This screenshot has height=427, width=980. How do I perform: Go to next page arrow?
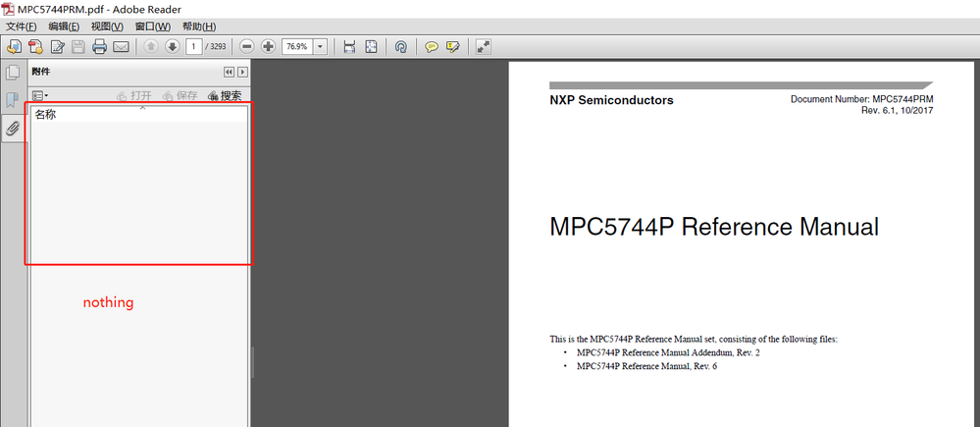coord(173,46)
